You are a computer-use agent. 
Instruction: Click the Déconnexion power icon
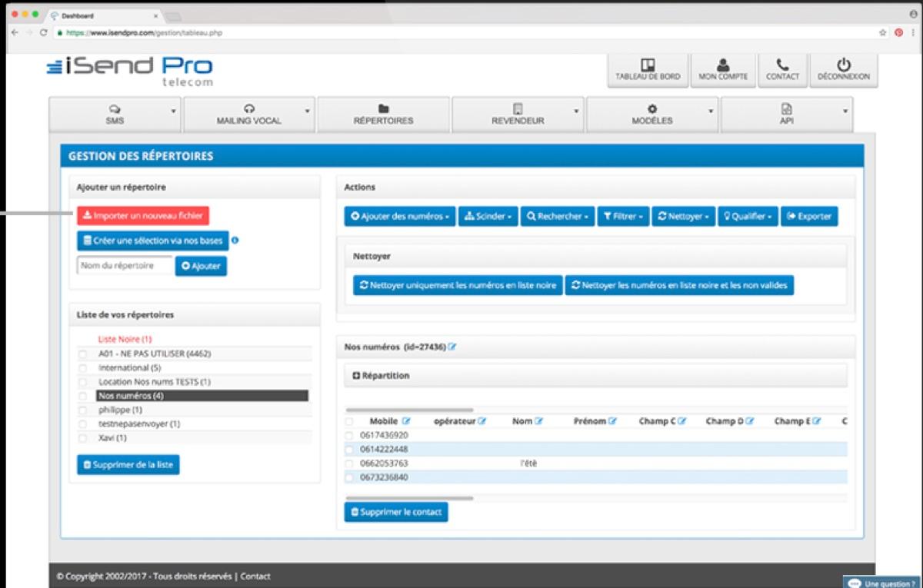tap(844, 68)
